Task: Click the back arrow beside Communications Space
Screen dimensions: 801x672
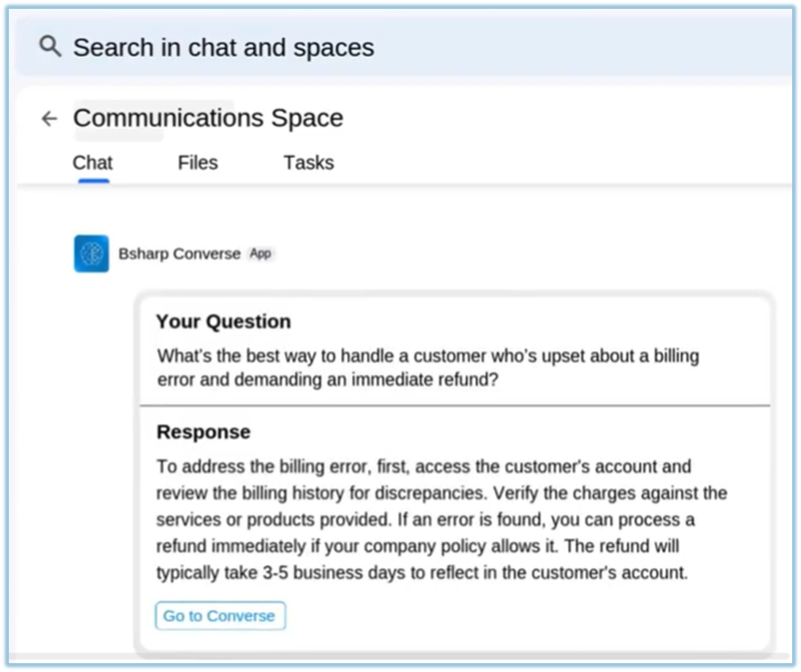Action: click(50, 119)
